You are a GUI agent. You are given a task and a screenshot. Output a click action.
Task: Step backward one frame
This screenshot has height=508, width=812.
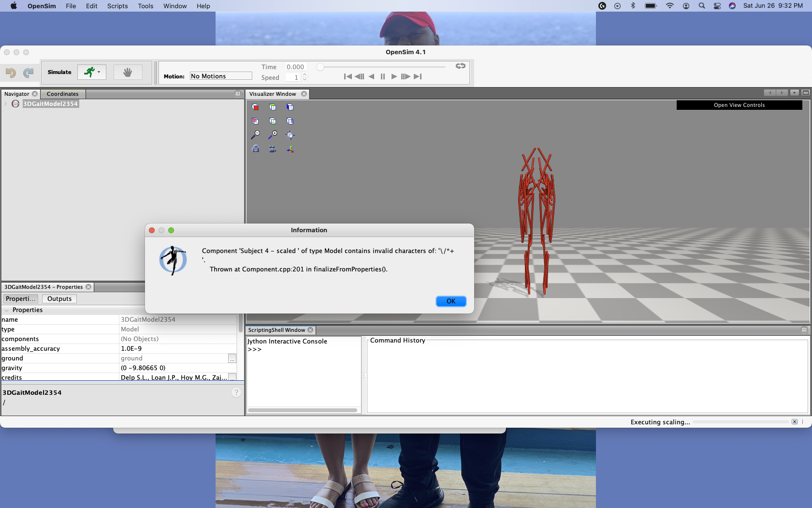(x=360, y=76)
